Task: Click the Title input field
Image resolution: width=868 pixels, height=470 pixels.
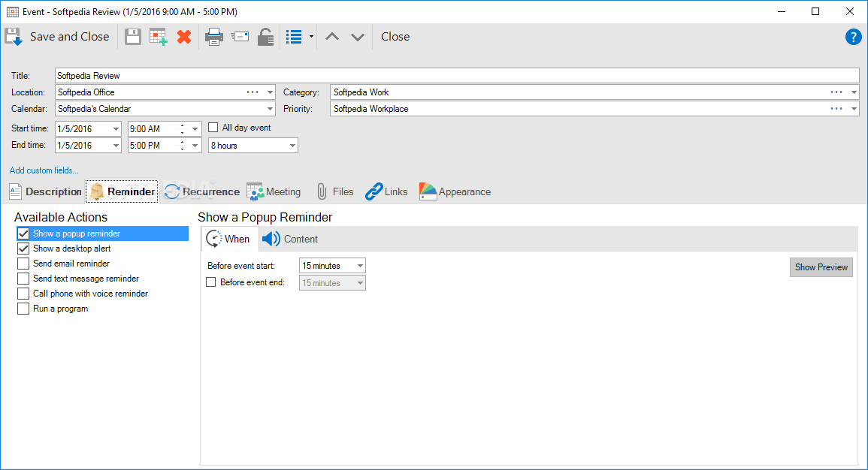Action: tap(457, 76)
